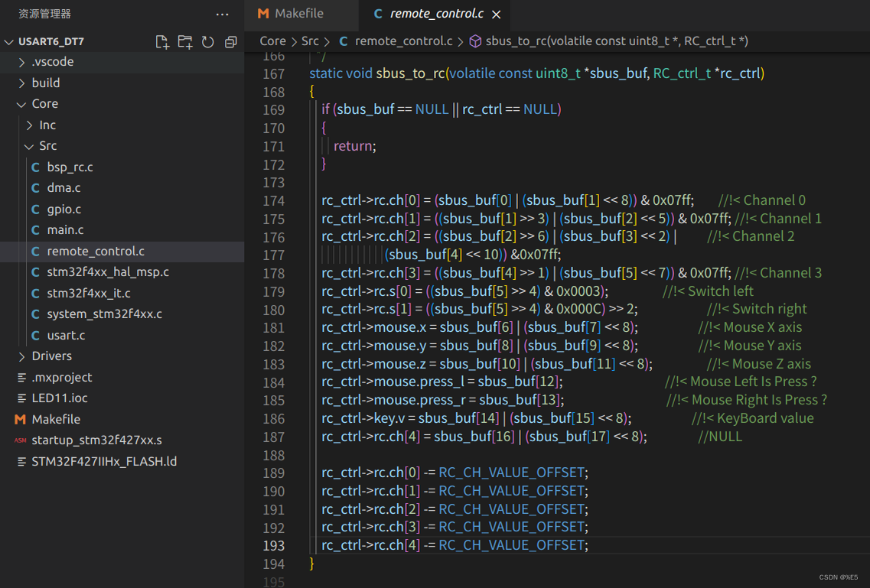Viewport: 870px width, 588px height.
Task: Click the C file icon beside gpio.c
Action: (35, 210)
